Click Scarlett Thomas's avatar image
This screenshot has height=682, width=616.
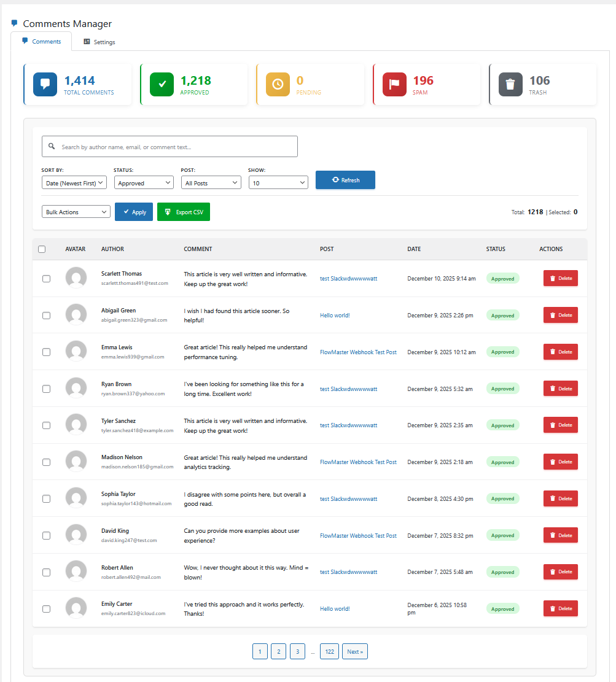76,278
